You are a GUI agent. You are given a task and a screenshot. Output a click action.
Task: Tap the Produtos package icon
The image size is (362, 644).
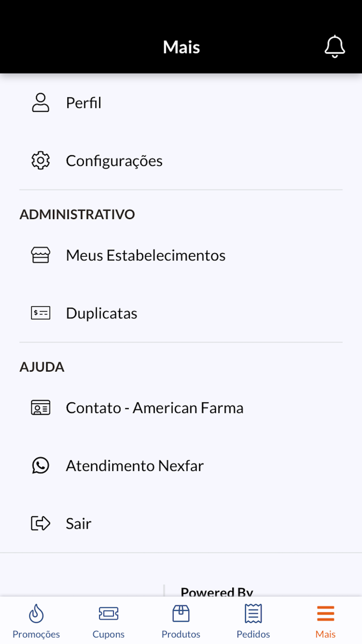pyautogui.click(x=180, y=613)
